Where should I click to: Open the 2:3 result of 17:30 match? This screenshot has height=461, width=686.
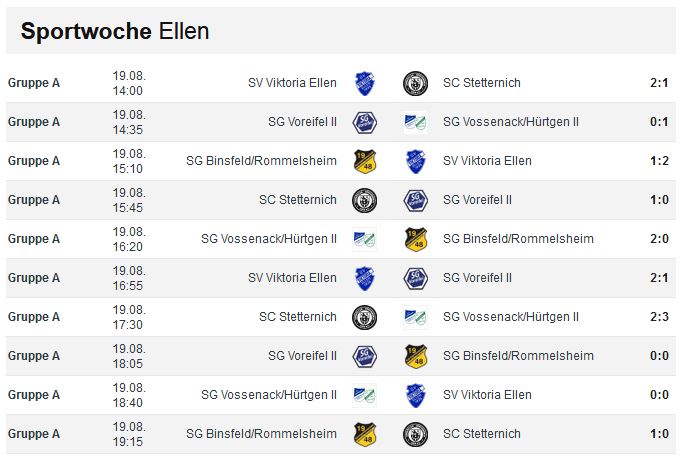click(659, 317)
